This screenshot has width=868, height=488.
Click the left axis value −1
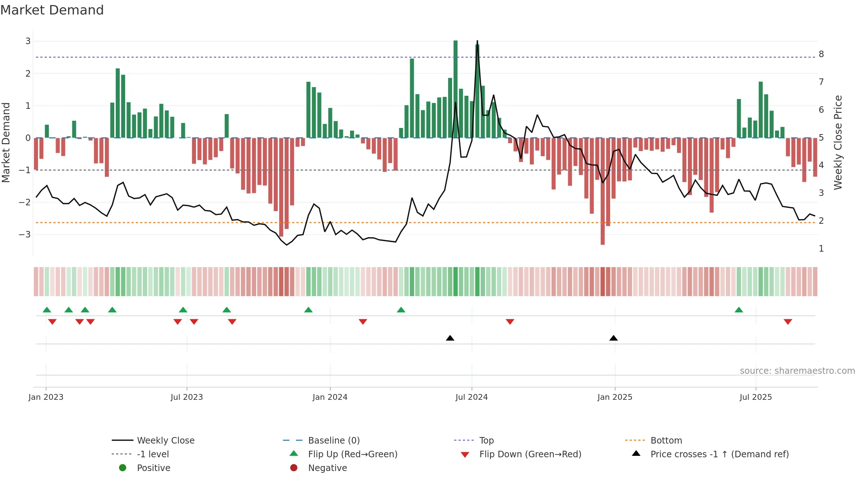(25, 170)
